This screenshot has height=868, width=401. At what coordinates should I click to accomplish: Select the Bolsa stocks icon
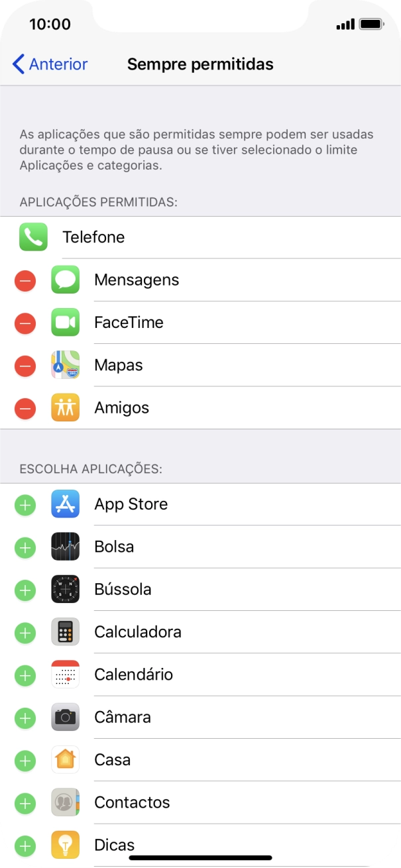[x=65, y=547]
